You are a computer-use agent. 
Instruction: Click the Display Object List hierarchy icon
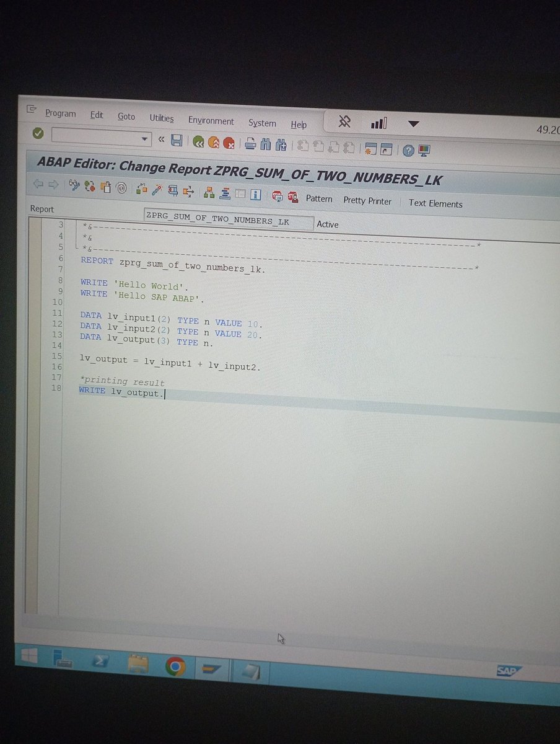(209, 193)
